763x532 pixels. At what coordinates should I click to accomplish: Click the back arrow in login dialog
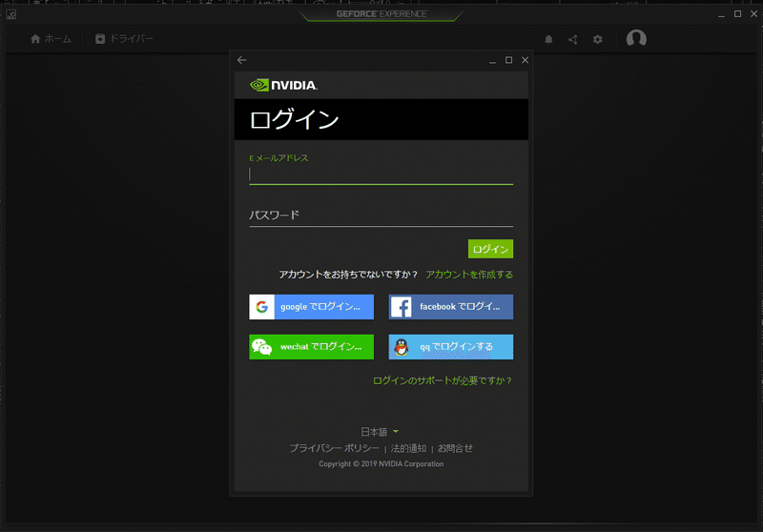[x=242, y=60]
